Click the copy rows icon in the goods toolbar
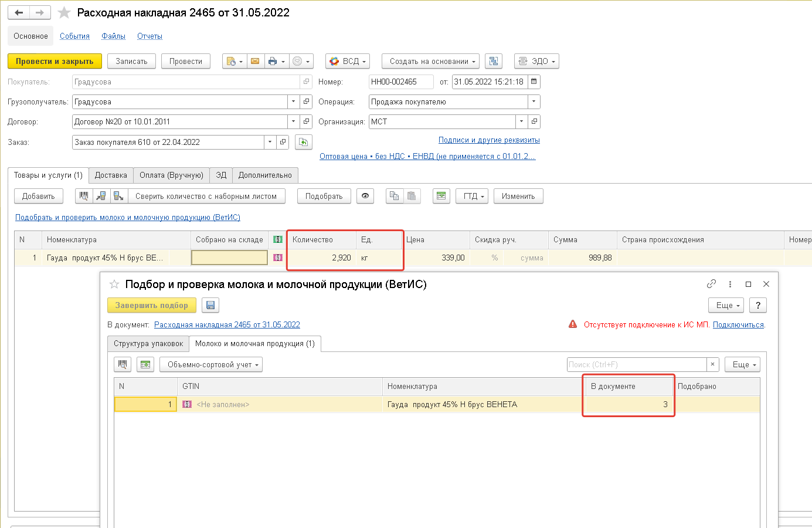Image resolution: width=812 pixels, height=528 pixels. coord(395,196)
